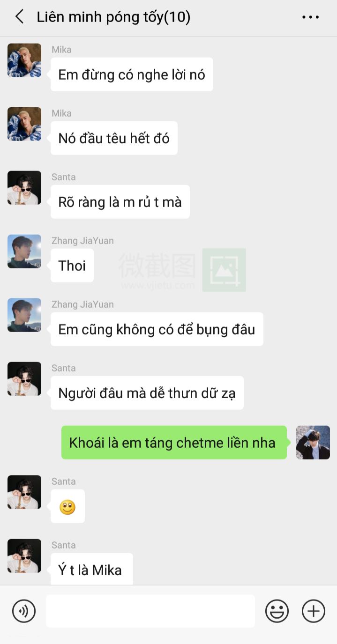Tap Santa's avatar beside "Rõ ràng là m rủ t mà"
The image size is (337, 644).
pos(24,188)
